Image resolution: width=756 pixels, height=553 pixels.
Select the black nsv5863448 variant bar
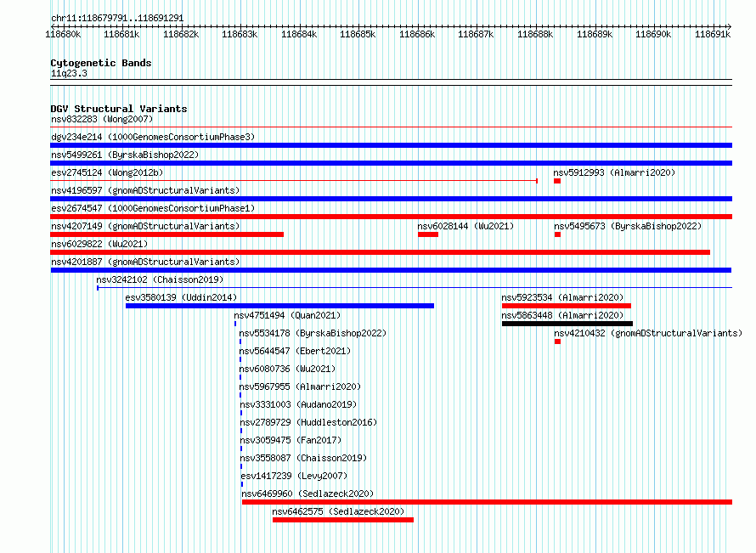[567, 324]
